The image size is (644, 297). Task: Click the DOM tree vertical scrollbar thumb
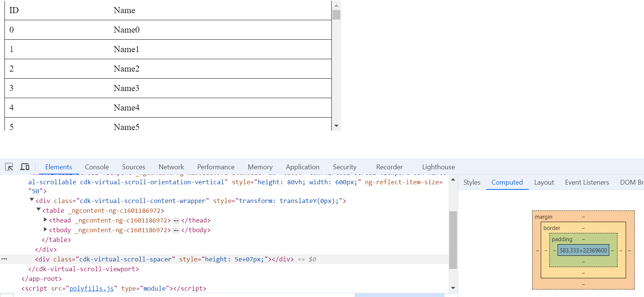453,240
